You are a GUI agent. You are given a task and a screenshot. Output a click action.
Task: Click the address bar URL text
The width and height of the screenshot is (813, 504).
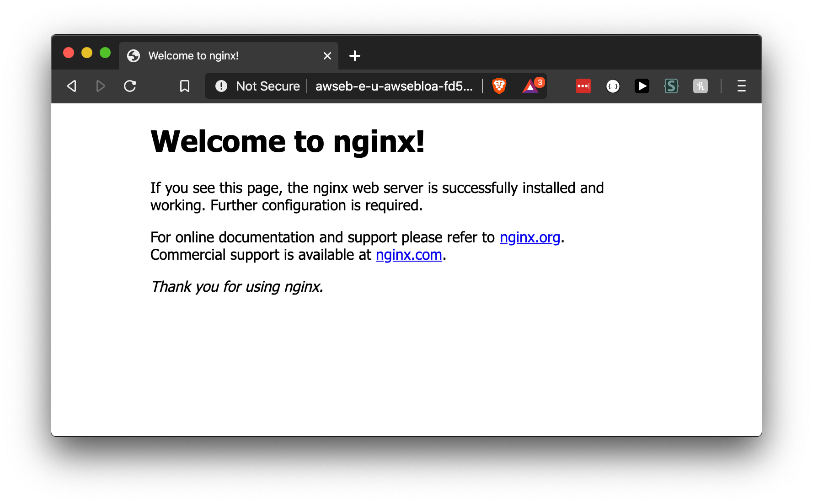[394, 86]
